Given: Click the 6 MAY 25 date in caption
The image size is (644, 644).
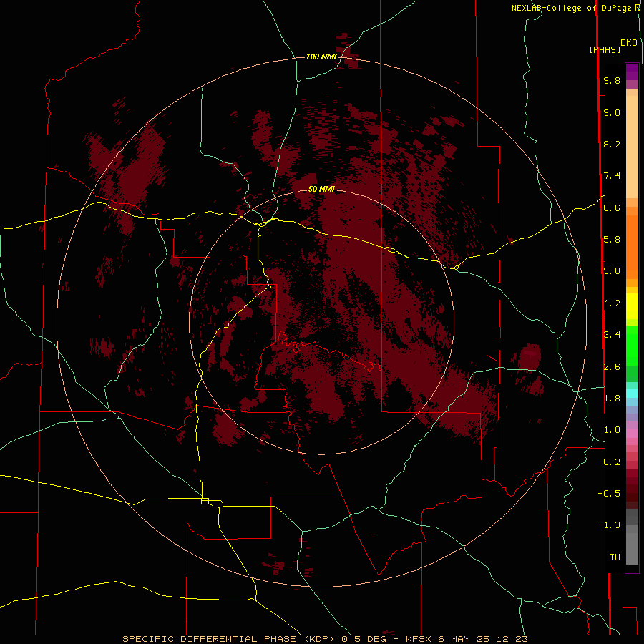Looking at the screenshot, I should click(x=463, y=639).
